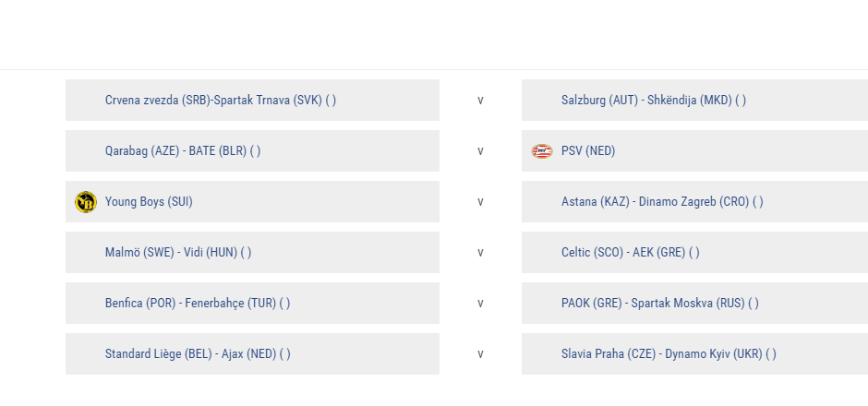
Task: Click the Young Boys club crest icon
Action: (x=86, y=202)
